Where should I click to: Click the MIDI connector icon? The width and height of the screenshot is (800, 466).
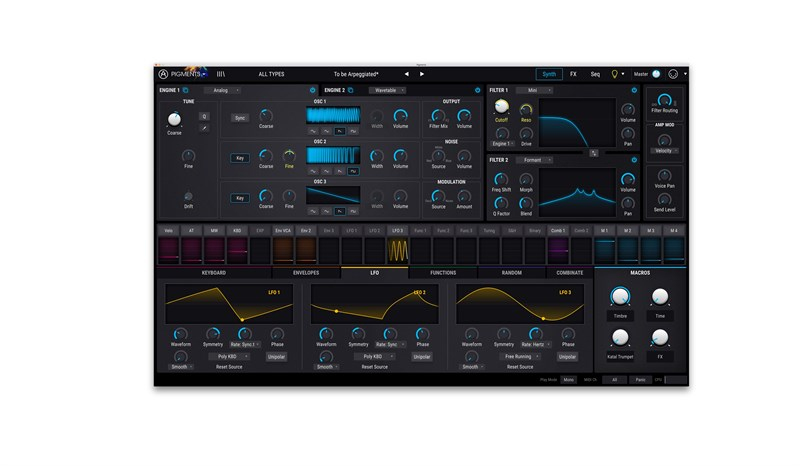[x=673, y=75]
